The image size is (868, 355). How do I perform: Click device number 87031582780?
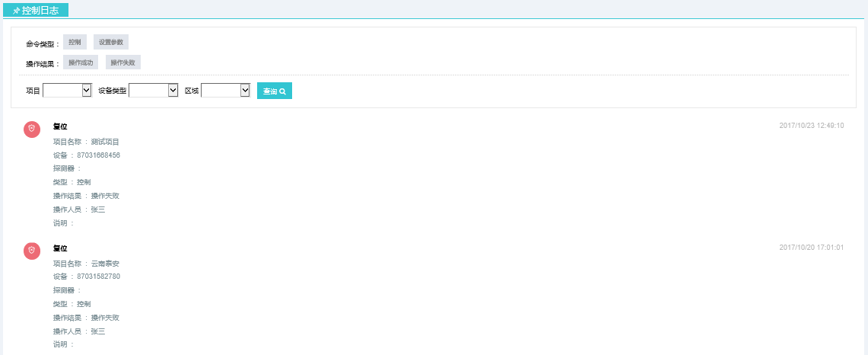coord(98,277)
